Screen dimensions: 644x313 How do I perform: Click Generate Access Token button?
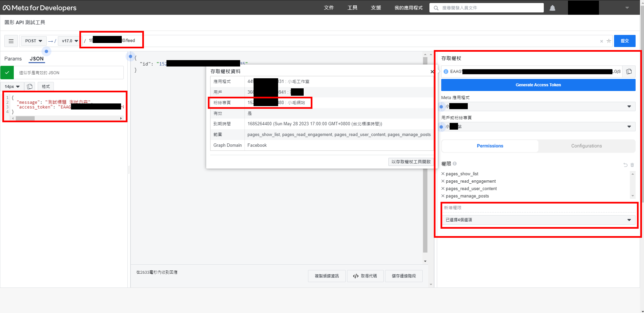point(538,85)
